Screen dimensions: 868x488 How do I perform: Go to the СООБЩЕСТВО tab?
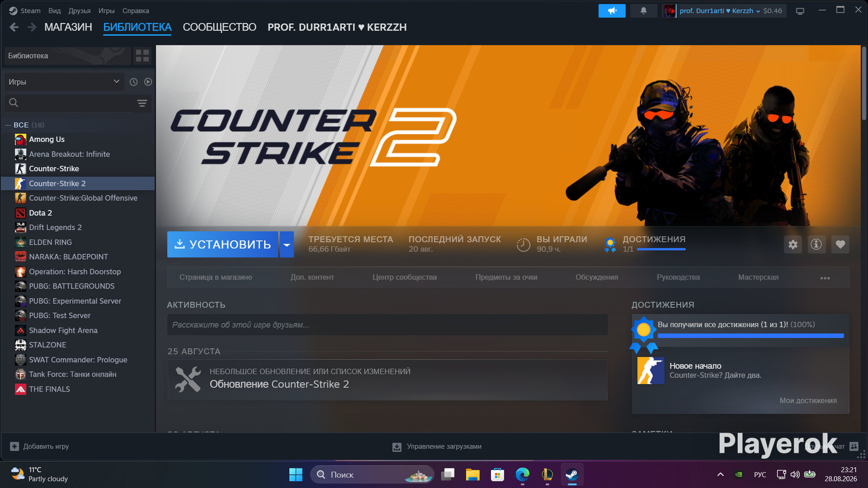(220, 27)
